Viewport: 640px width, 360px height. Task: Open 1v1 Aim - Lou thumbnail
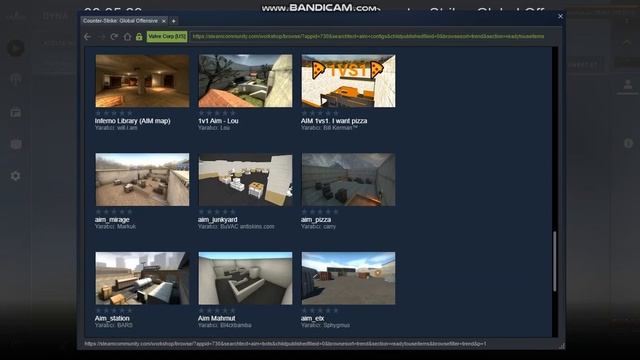(x=245, y=81)
